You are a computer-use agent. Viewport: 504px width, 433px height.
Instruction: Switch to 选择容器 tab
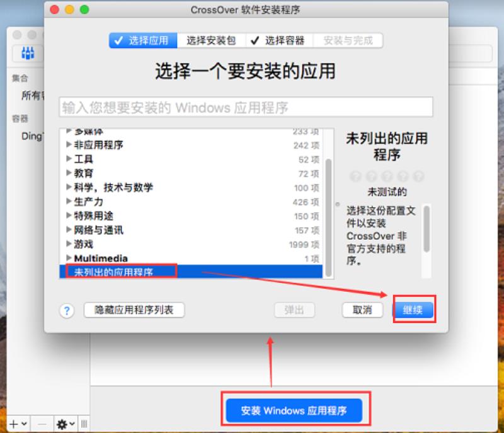[279, 40]
